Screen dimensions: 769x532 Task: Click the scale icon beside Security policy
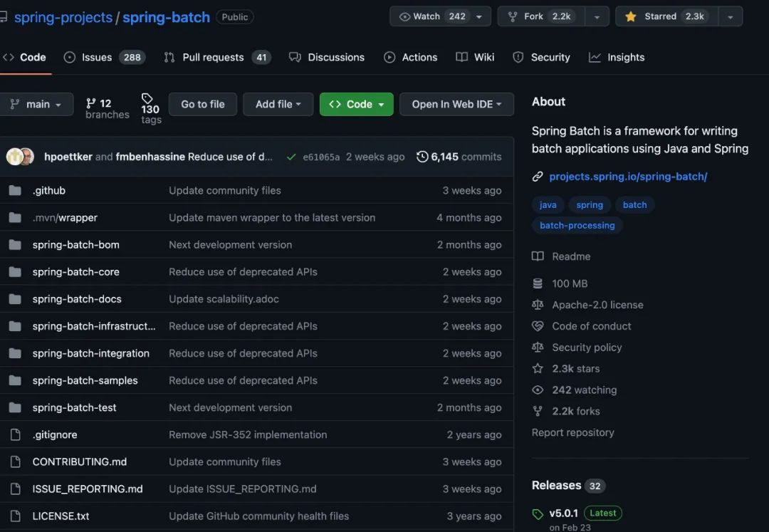click(x=538, y=347)
